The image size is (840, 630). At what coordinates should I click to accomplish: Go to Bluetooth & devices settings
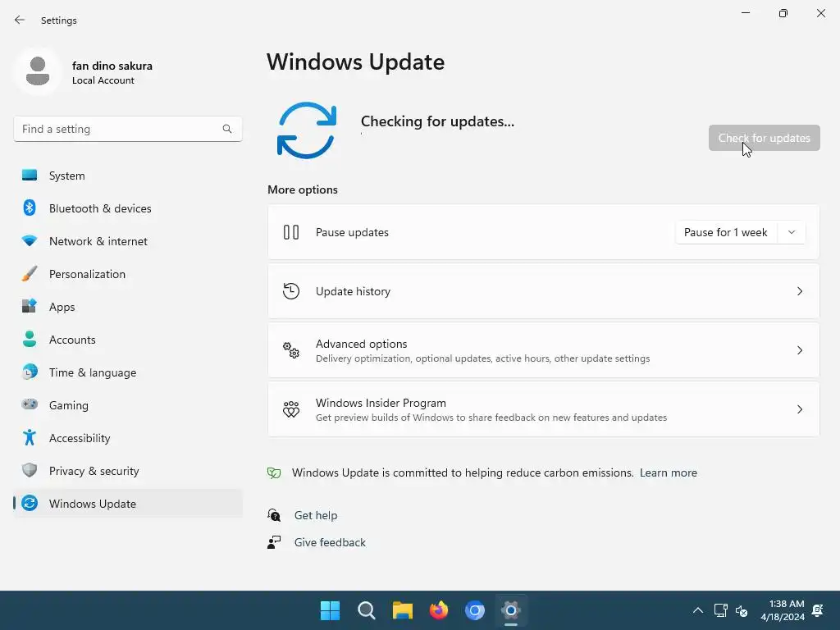pyautogui.click(x=128, y=208)
